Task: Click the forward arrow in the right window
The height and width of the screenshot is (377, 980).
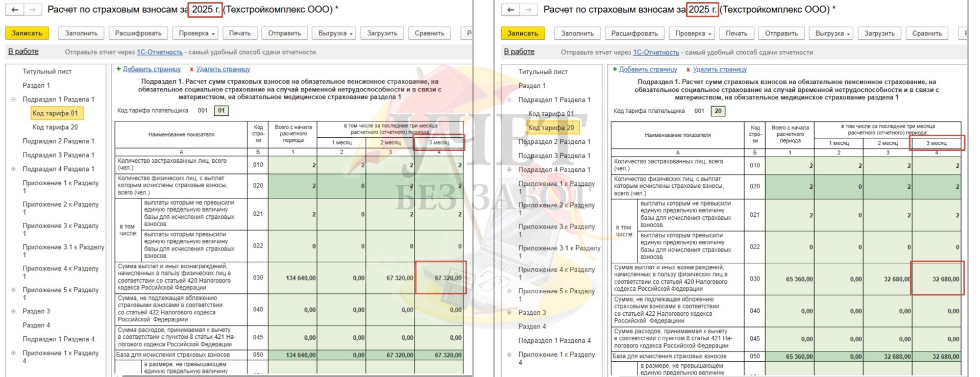Action: (528, 10)
